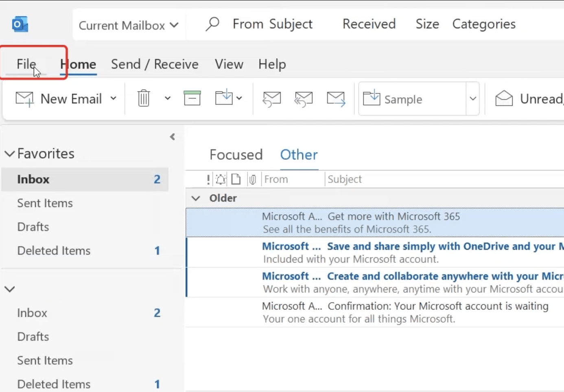Click the Move to folder icon

tap(224, 98)
